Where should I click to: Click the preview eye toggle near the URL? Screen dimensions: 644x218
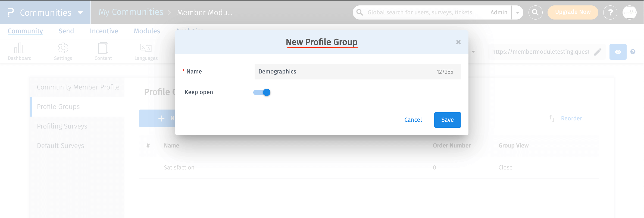tap(618, 52)
